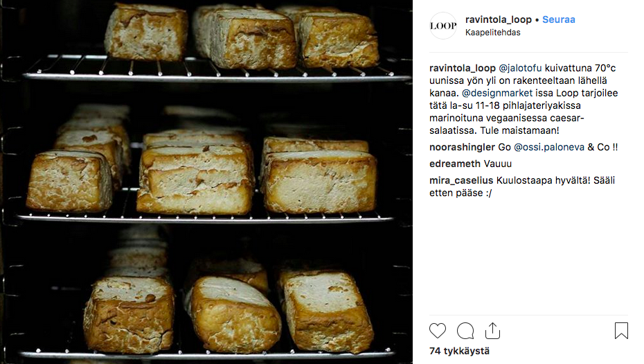Viewport: 644px width, 364px height.
Task: Open the ravintola_loop username in the header
Action: coord(498,19)
